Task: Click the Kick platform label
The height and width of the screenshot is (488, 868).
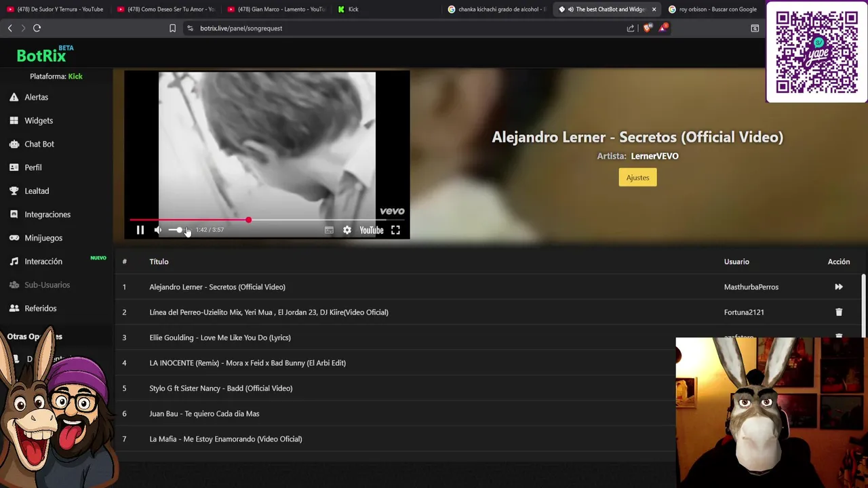Action: click(x=75, y=77)
